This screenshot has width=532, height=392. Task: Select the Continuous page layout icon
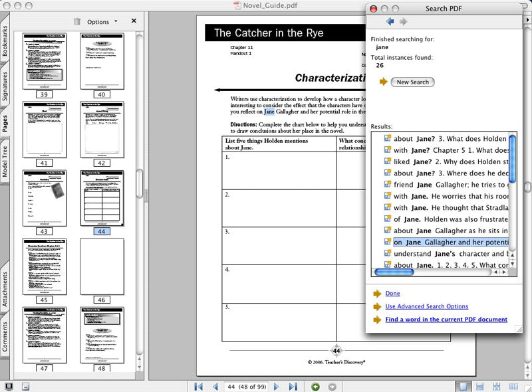pos(479,387)
